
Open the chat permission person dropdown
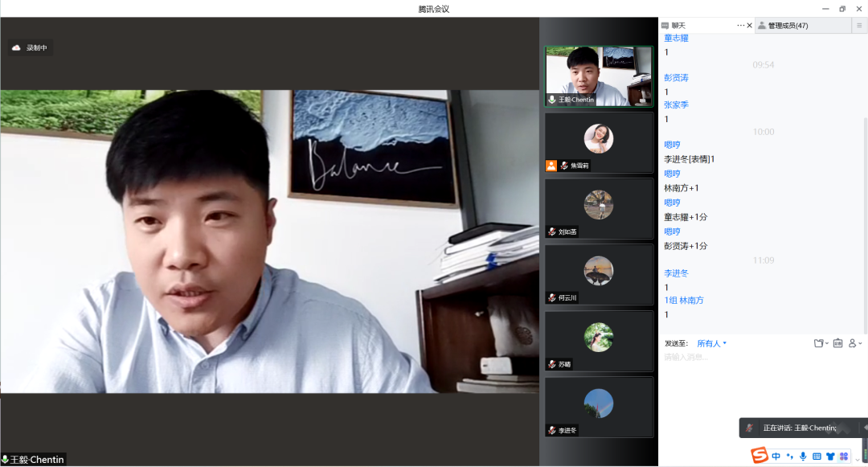[x=854, y=343]
